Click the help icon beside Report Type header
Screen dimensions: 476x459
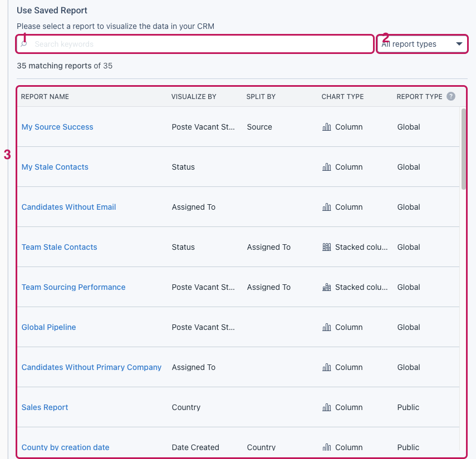pyautogui.click(x=451, y=96)
